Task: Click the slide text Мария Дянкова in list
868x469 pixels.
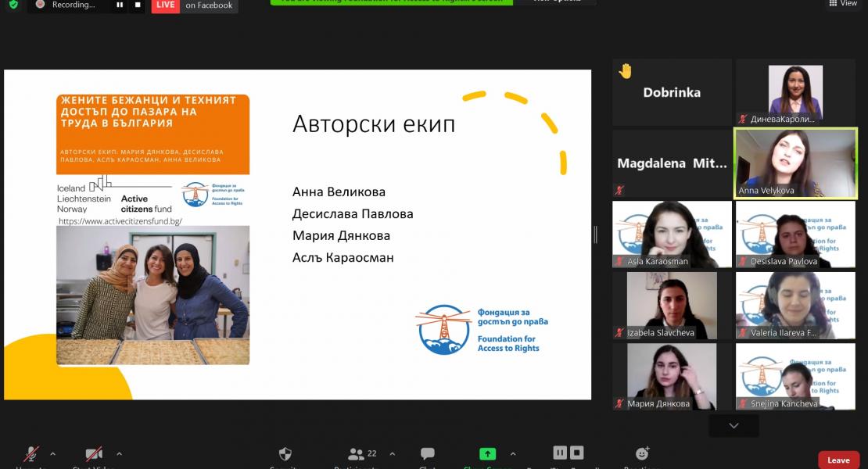Action: 341,235
